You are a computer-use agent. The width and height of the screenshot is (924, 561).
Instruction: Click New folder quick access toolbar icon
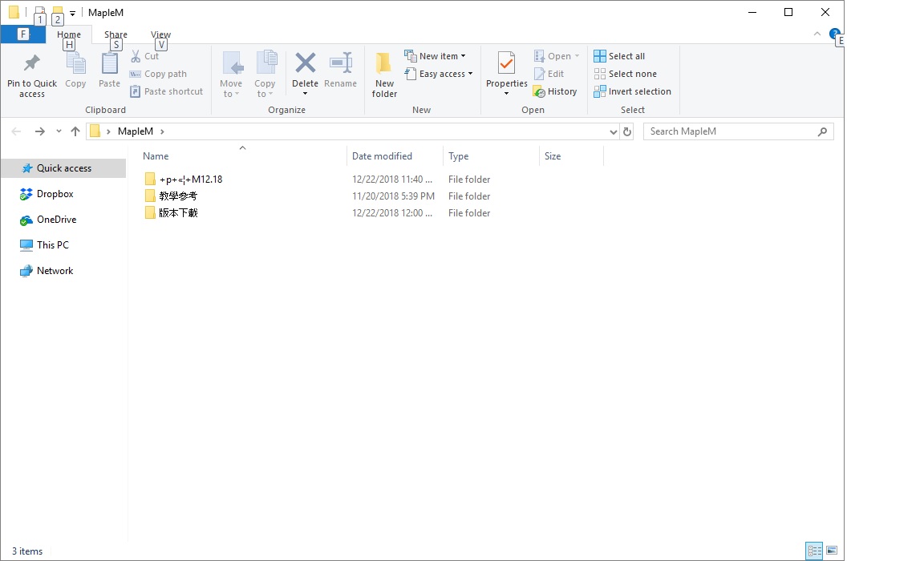(57, 11)
